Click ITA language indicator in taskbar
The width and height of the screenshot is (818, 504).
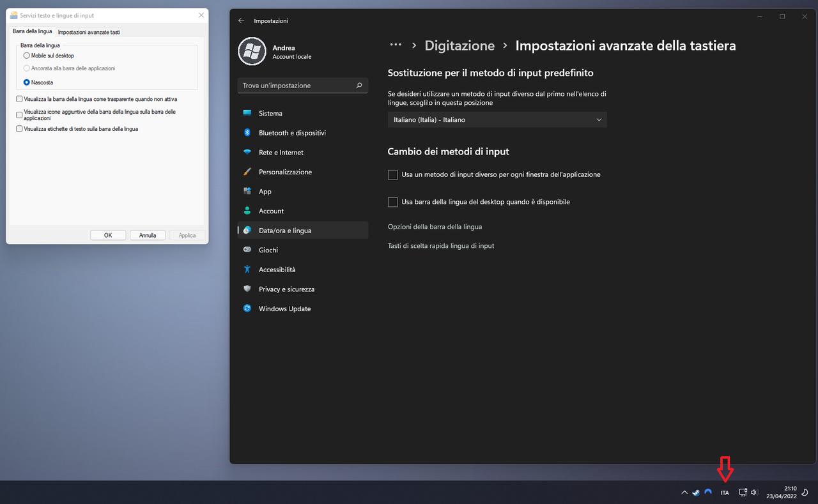point(725,493)
